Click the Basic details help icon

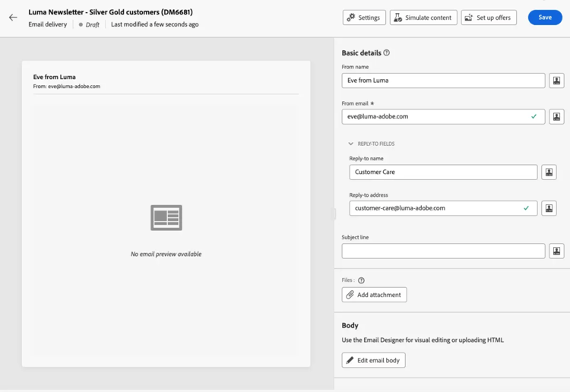[386, 52]
